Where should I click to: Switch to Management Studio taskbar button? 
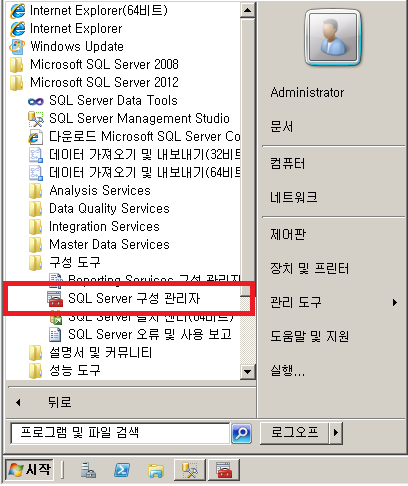(x=190, y=470)
